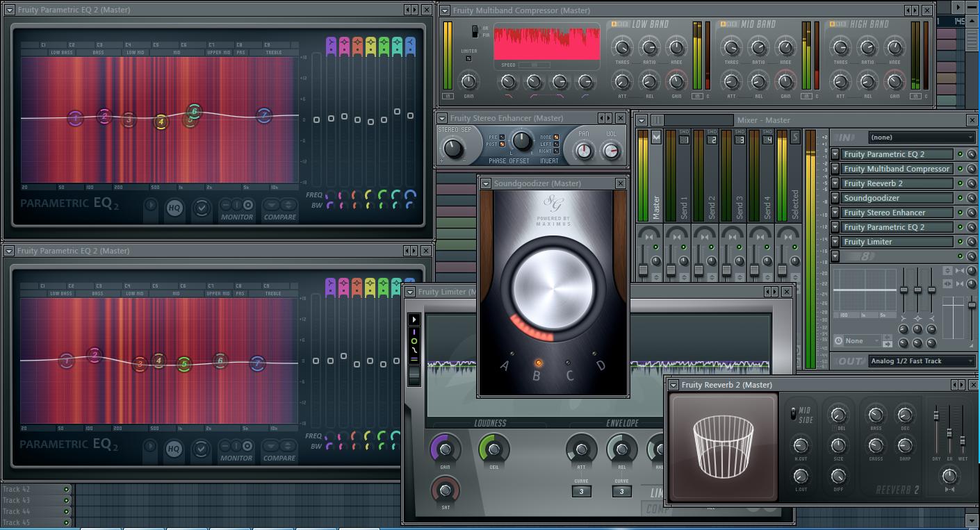Image resolution: width=980 pixels, height=530 pixels.
Task: Toggle the Fruity Limiter slot enable LED
Action: click(x=961, y=242)
